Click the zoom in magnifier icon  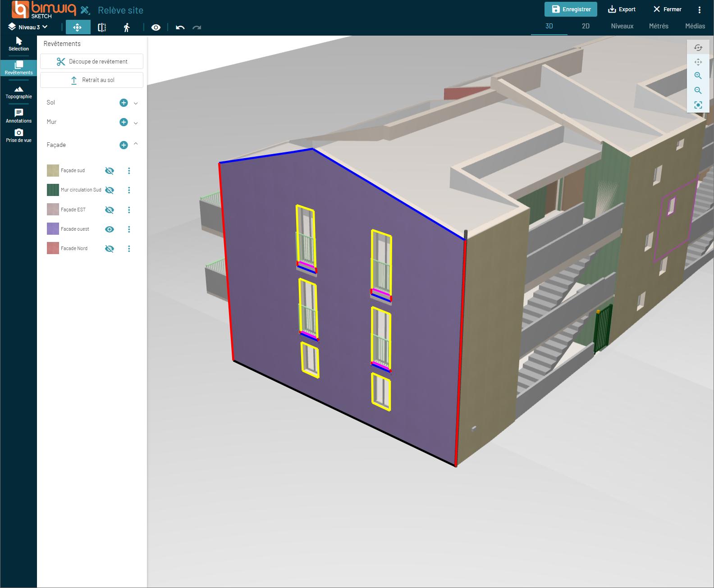(698, 76)
